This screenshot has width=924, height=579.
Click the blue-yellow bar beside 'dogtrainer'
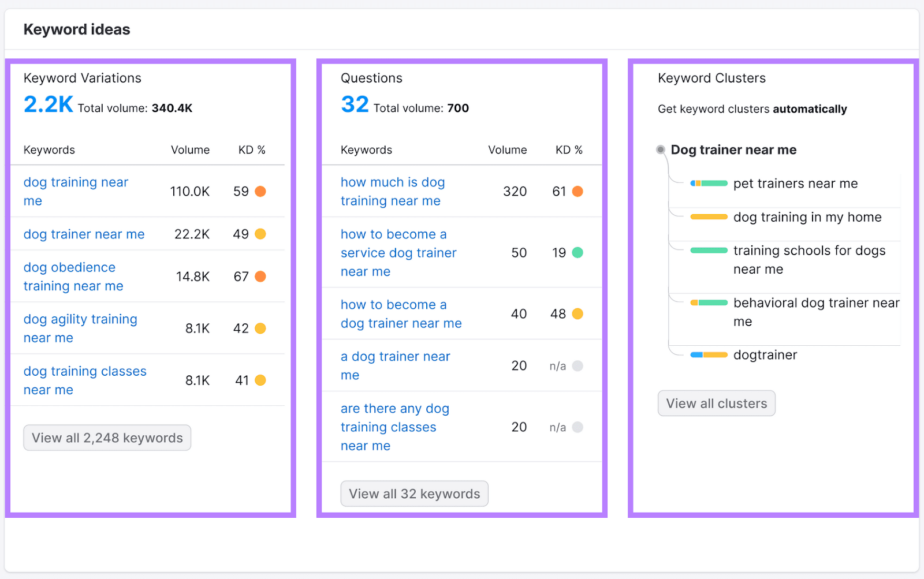pyautogui.click(x=709, y=355)
